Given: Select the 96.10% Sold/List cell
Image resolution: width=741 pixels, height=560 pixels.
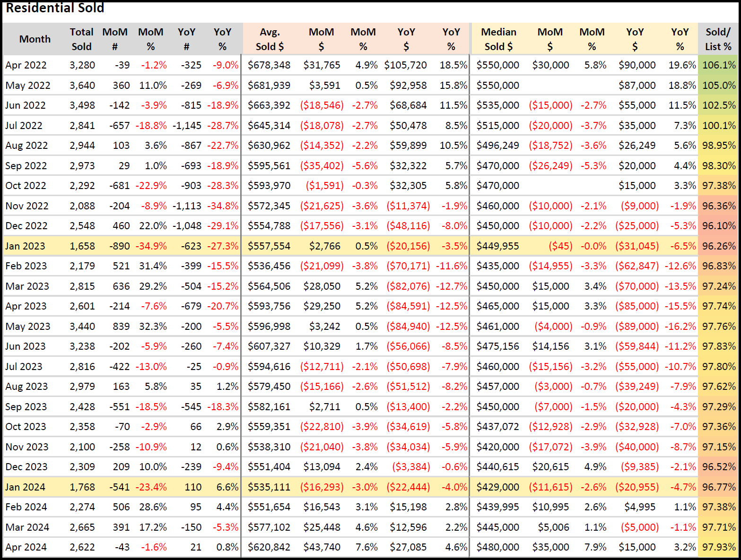Looking at the screenshot, I should coord(719,226).
